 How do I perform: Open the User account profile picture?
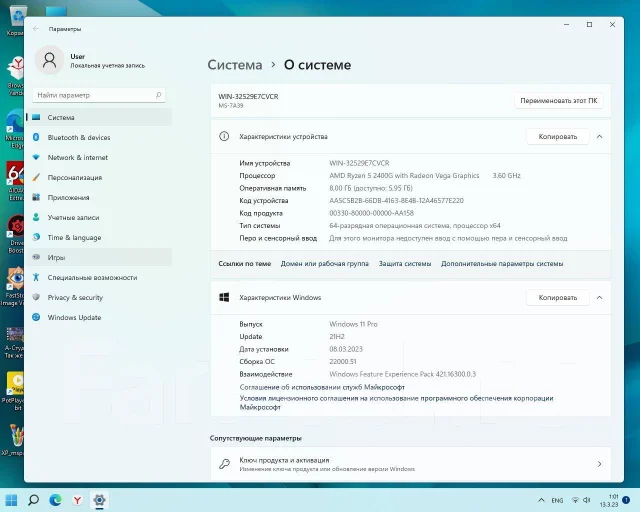pyautogui.click(x=49, y=60)
